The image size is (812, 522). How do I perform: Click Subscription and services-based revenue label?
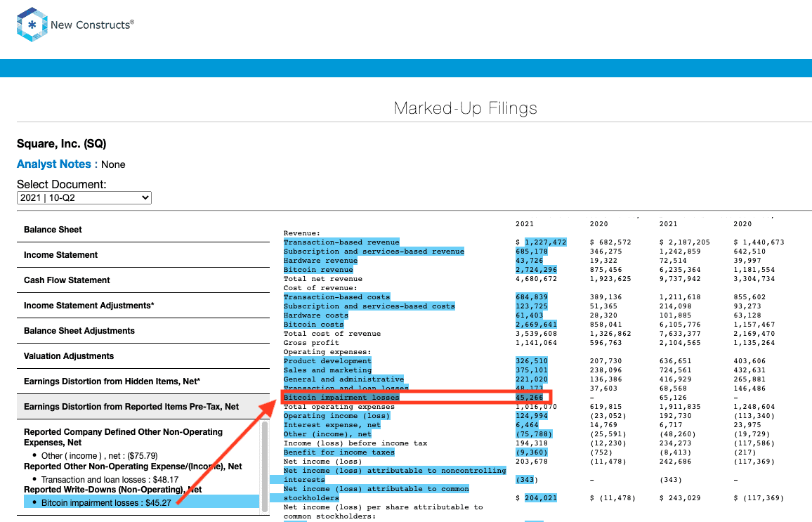pos(374,252)
